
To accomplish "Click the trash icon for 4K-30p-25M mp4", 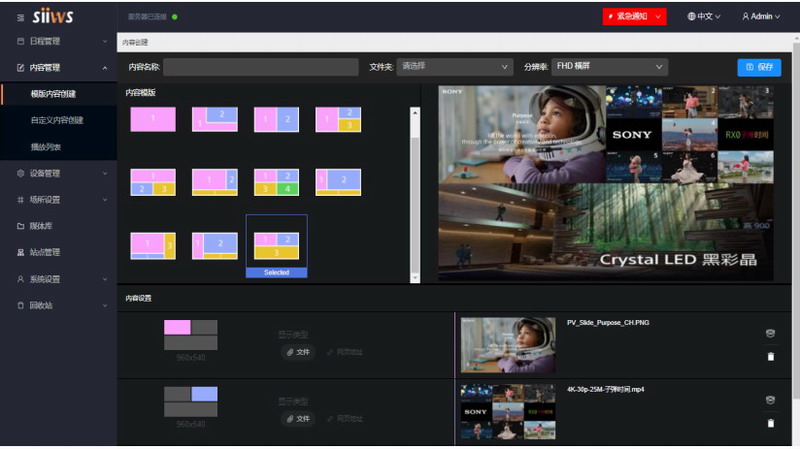I will (x=770, y=423).
